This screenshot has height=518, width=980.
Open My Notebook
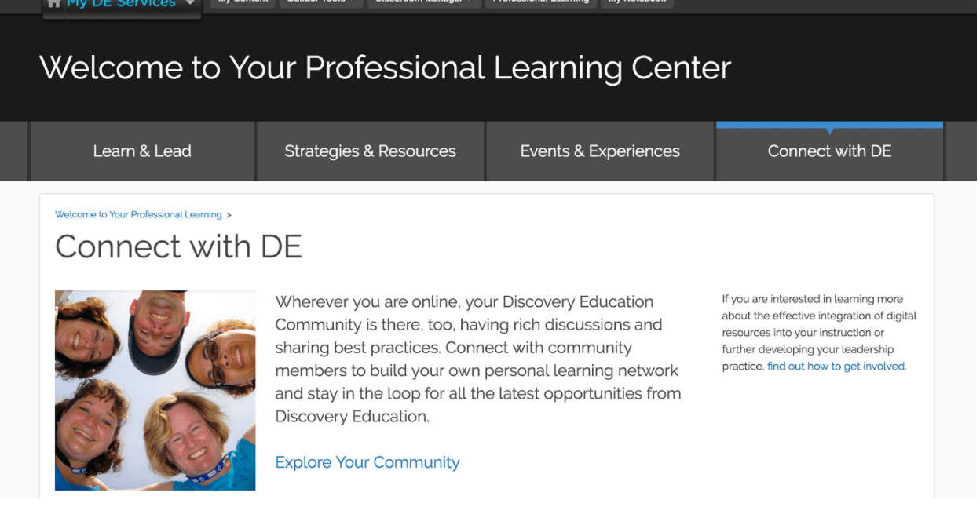(x=637, y=2)
